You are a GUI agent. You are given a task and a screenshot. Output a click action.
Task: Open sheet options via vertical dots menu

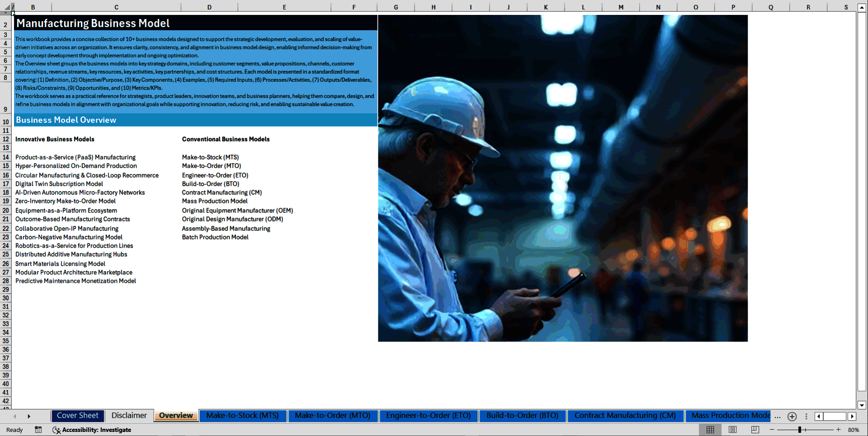806,416
